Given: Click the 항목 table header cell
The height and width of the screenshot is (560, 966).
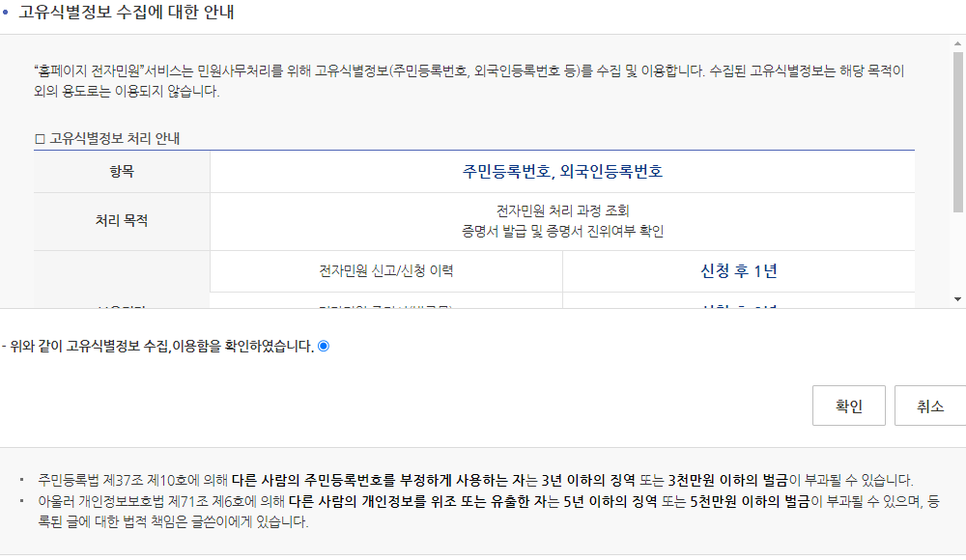Looking at the screenshot, I should (121, 171).
